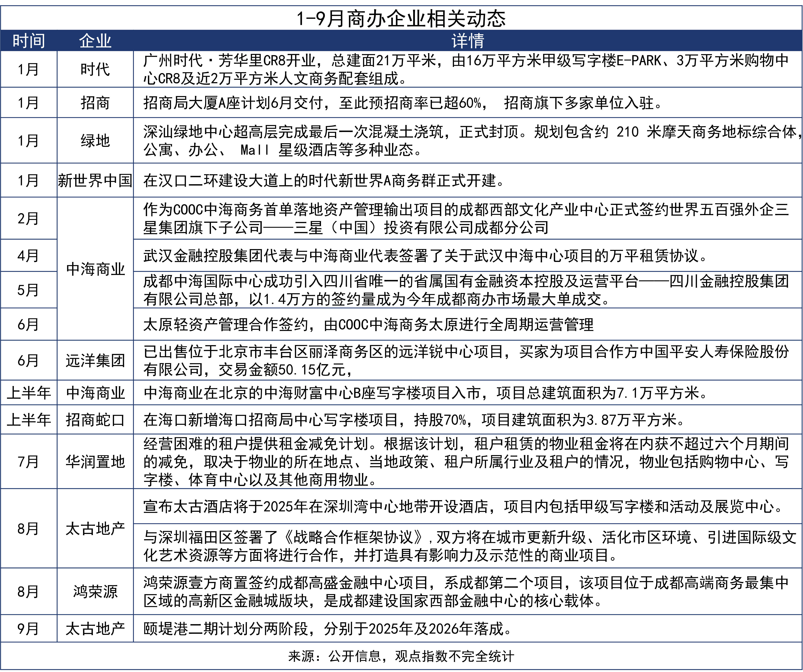This screenshot has height=672, width=803.
Task: Click detail text about 武汉金融控股集团
Action: pyautogui.click(x=425, y=255)
